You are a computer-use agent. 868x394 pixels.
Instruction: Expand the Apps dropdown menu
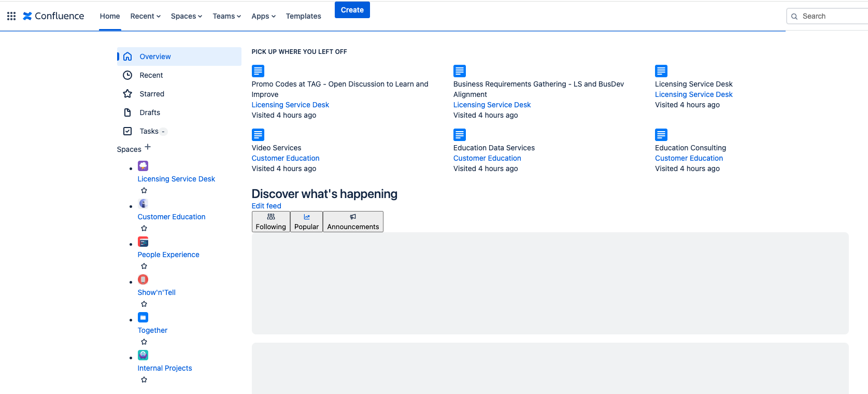pyautogui.click(x=263, y=16)
